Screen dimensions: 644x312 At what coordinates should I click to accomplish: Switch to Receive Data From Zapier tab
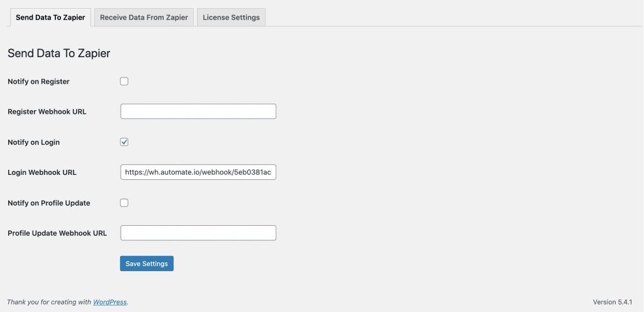144,17
